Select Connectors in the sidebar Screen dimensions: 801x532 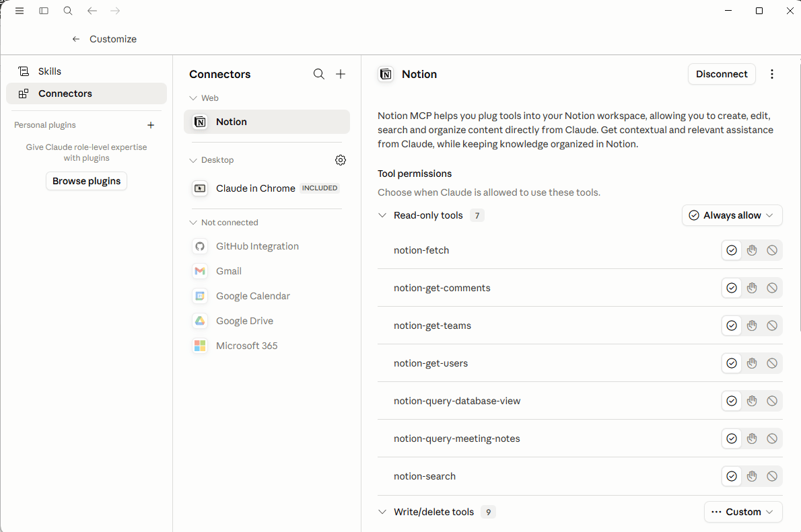point(86,93)
